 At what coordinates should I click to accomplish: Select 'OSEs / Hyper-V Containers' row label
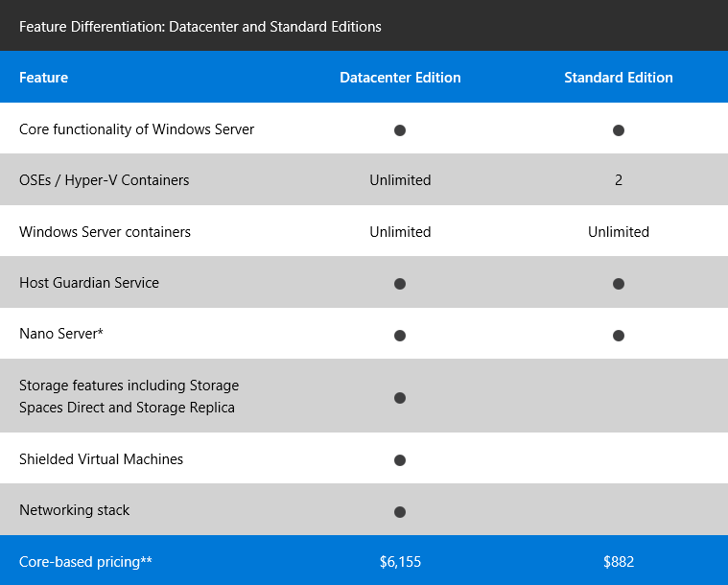pos(104,180)
